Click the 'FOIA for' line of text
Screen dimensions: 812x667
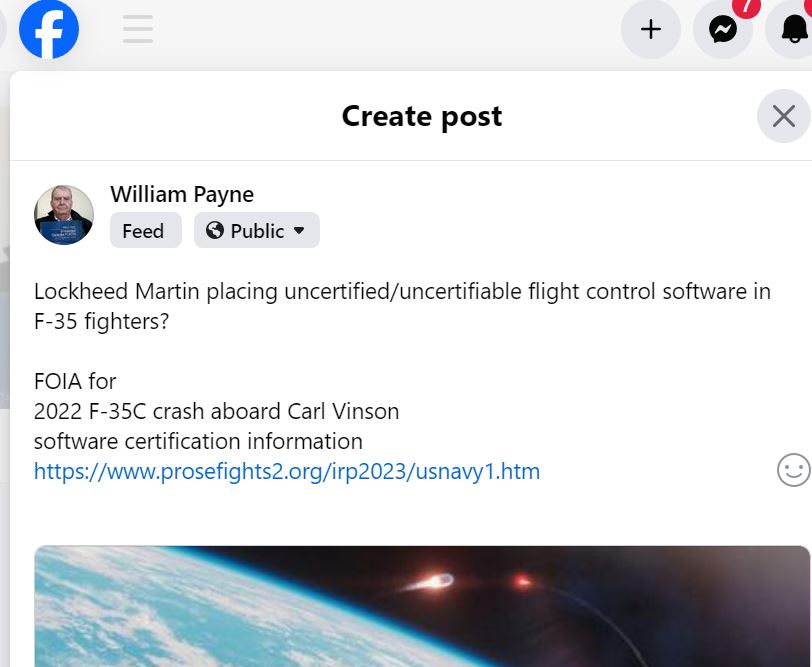[x=75, y=382]
